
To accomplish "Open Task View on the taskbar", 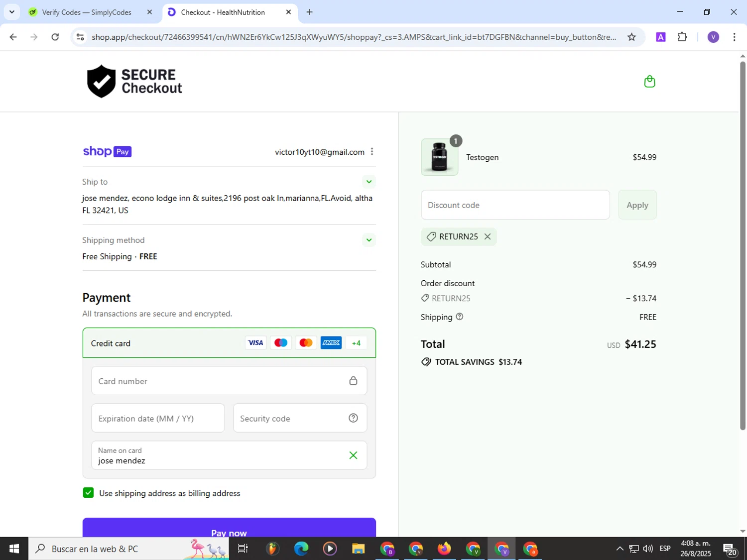I will (243, 549).
